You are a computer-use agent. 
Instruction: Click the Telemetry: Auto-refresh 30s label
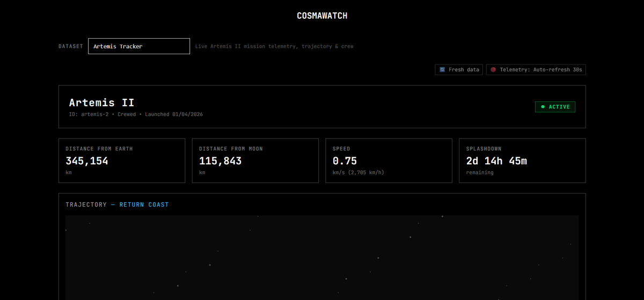(541, 70)
